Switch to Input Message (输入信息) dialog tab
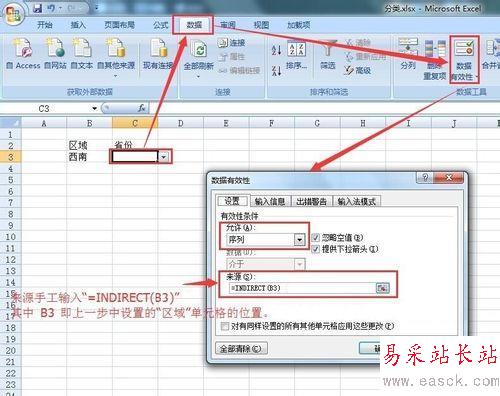The image size is (500, 396). [x=270, y=201]
